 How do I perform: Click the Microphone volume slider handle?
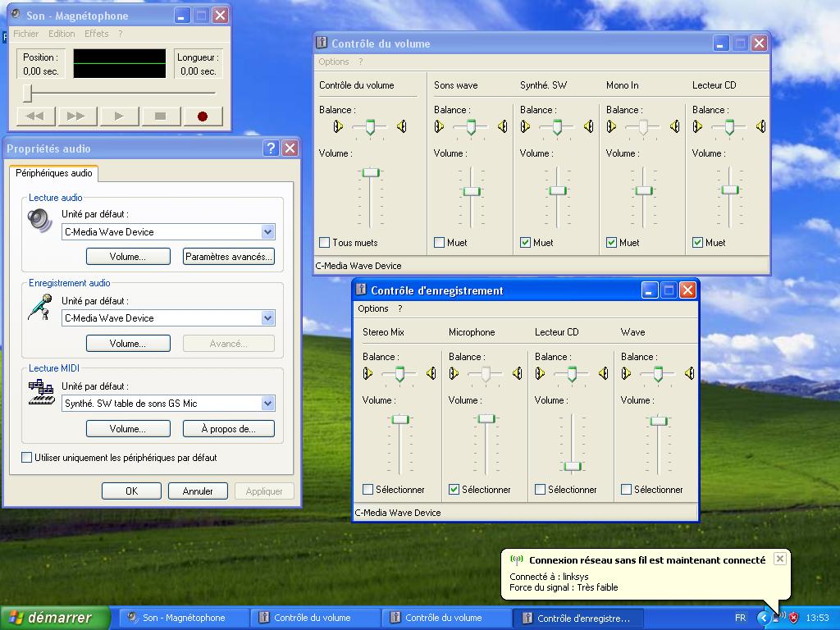point(486,418)
